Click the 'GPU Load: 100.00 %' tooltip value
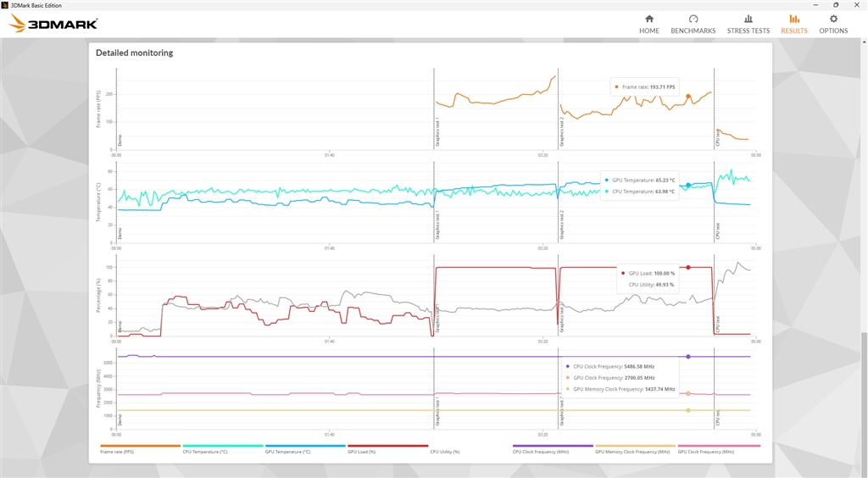The height and width of the screenshot is (478, 868). (652, 273)
